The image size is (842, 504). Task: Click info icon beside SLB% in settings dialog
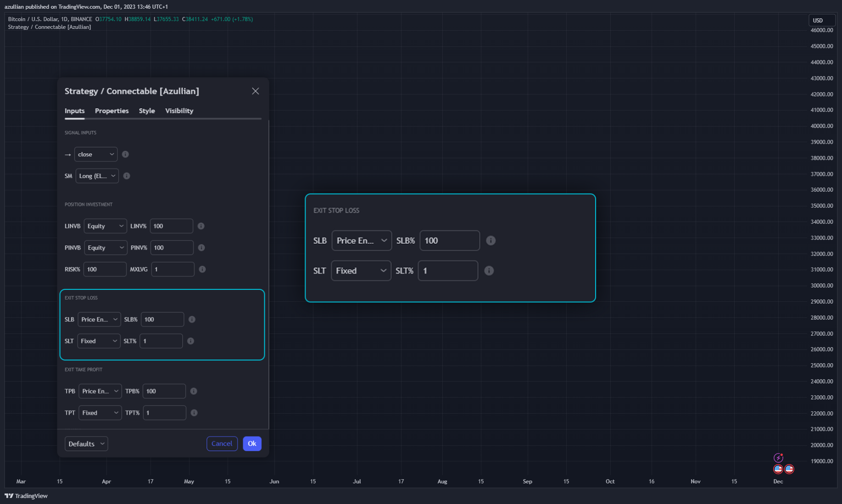(192, 320)
